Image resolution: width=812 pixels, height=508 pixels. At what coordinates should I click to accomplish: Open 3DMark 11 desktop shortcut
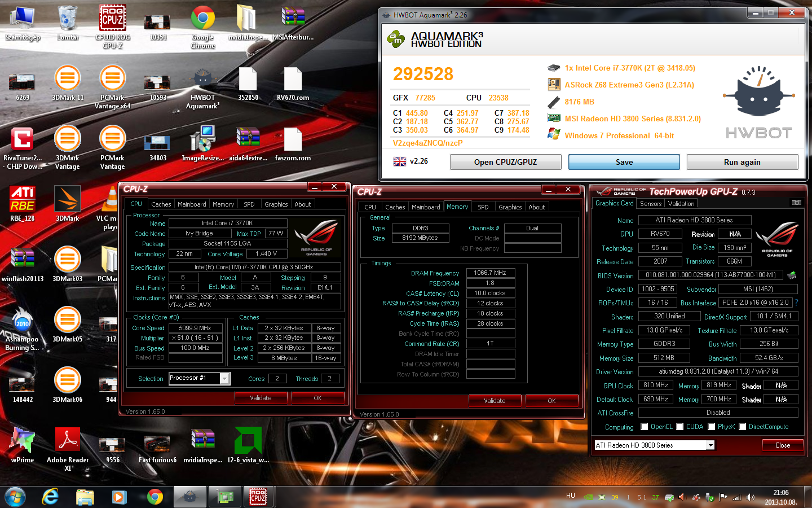(x=68, y=83)
